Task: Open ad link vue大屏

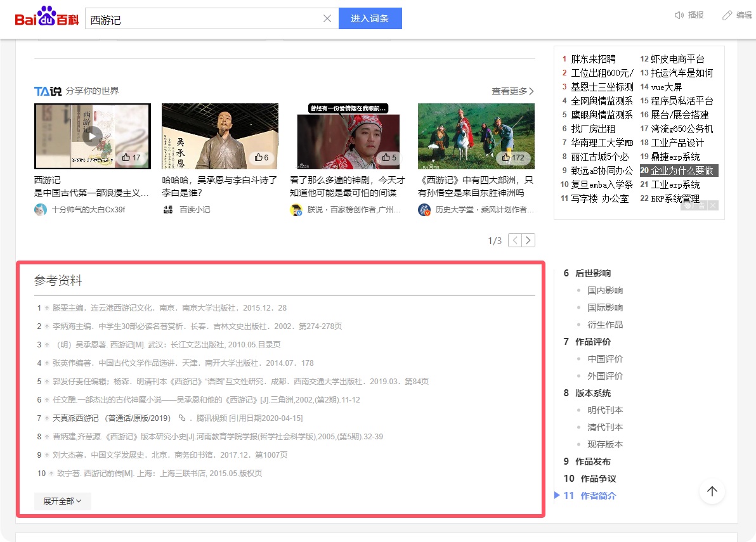Action: pos(667,87)
